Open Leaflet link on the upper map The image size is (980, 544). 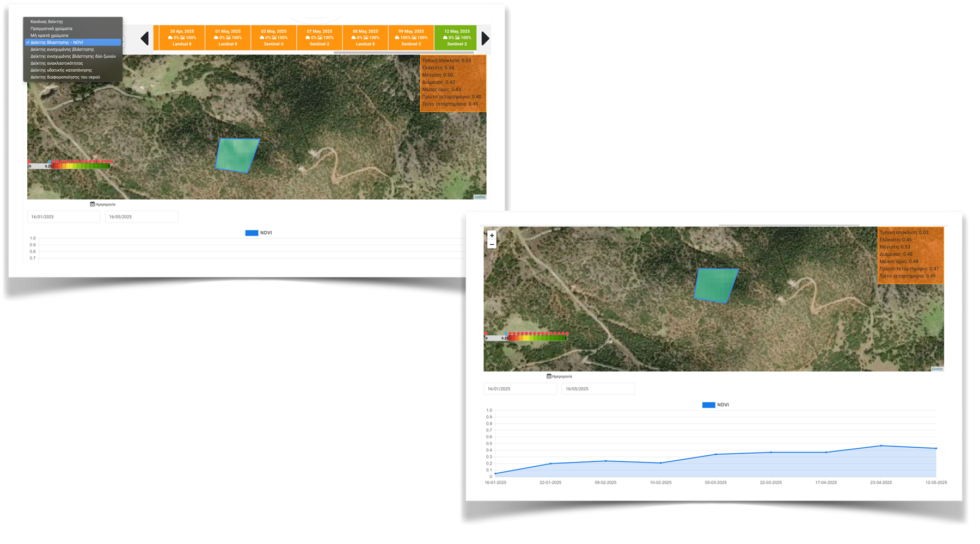pos(480,197)
